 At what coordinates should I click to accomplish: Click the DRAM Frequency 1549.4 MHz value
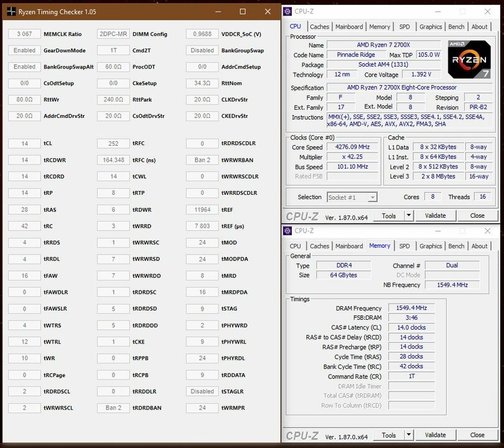(411, 308)
